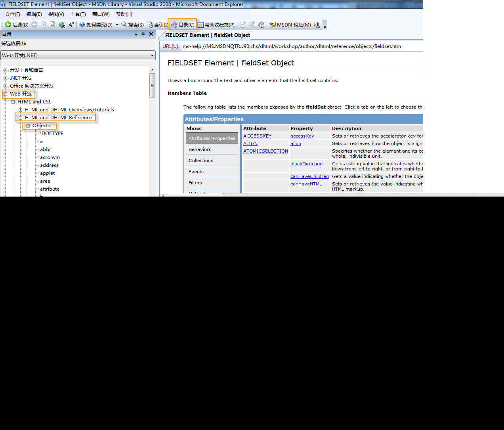
Task: Open 编辑(E) menu
Action: 34,14
